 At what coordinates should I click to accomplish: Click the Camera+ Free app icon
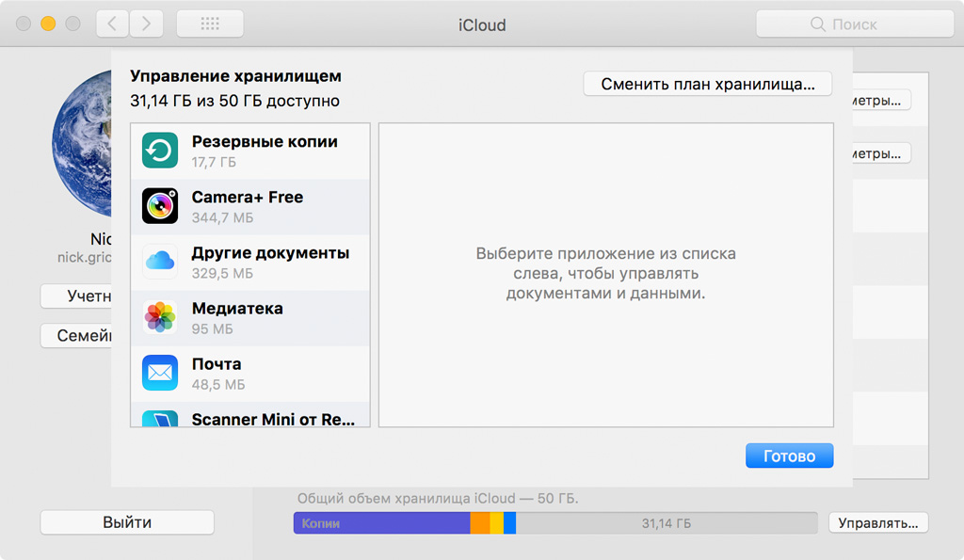click(160, 206)
